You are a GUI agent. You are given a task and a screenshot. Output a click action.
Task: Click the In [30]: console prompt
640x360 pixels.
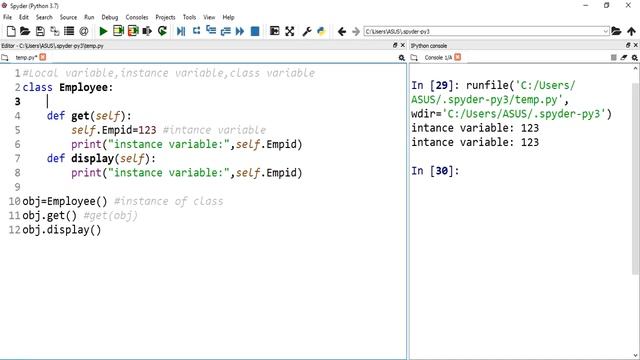pos(435,171)
